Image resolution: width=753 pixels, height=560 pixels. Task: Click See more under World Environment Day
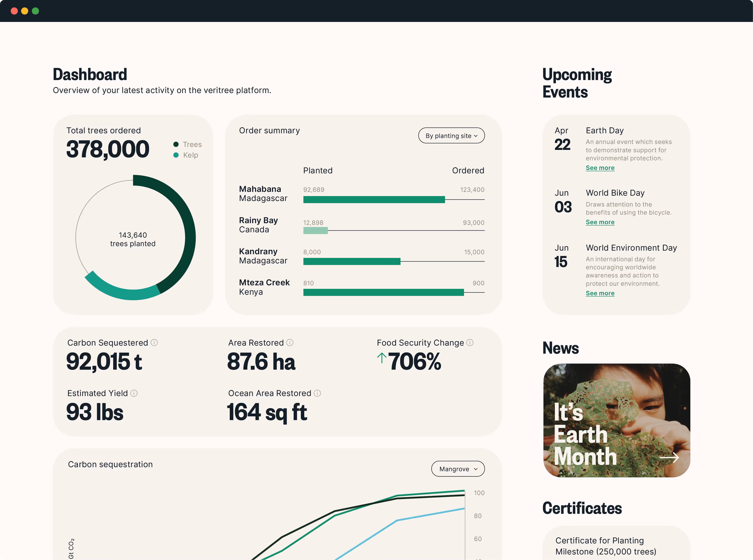[600, 293]
